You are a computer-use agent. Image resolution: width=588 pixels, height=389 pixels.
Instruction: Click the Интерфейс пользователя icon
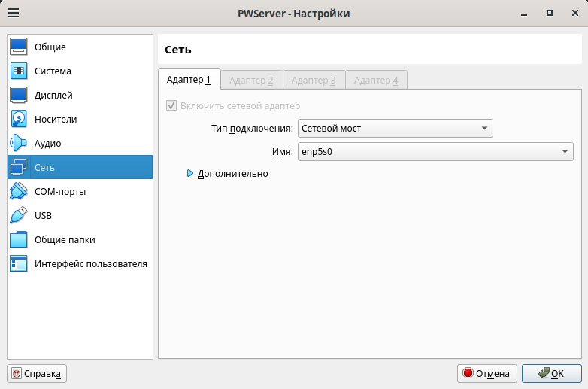[19, 264]
